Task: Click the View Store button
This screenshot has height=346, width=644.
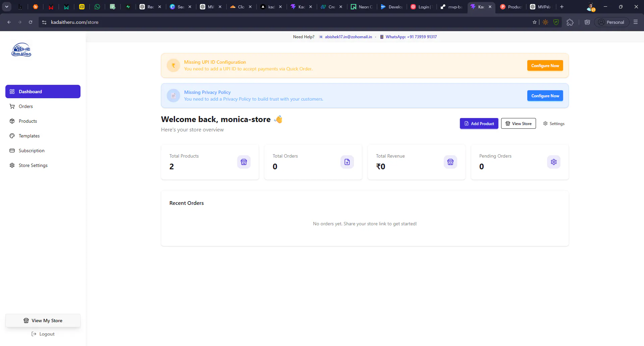Action: point(519,123)
